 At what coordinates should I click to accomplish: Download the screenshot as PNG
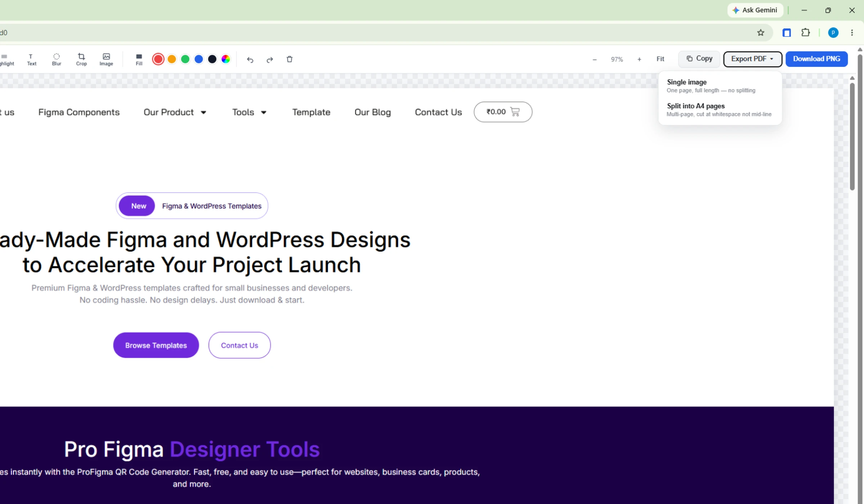click(x=816, y=59)
